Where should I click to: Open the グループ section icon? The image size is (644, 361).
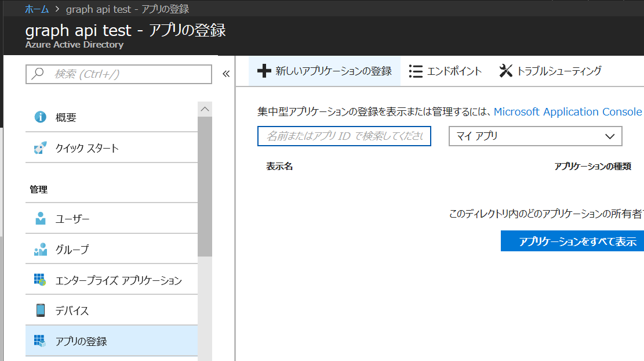click(40, 248)
